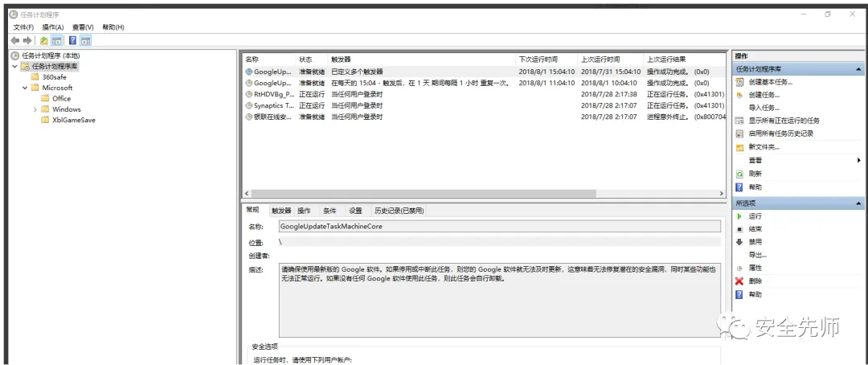Image resolution: width=868 pixels, height=365 pixels.
Task: Expand the Windows tree node arrow
Action: [x=36, y=109]
